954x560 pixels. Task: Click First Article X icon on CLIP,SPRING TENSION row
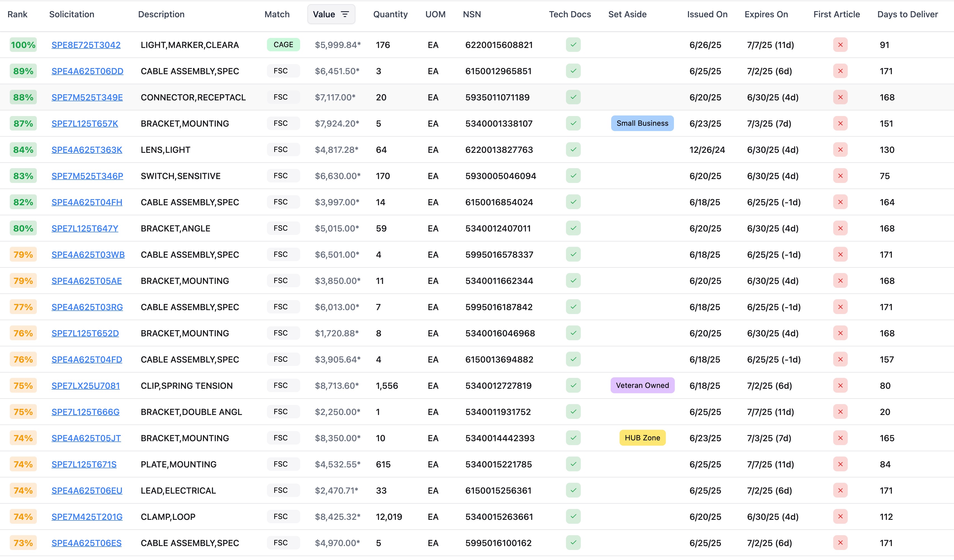pyautogui.click(x=840, y=386)
